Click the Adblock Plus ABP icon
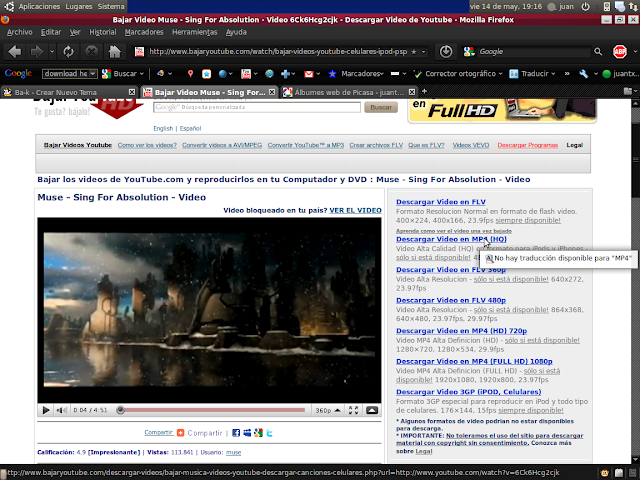This screenshot has width=640, height=480. [x=620, y=51]
